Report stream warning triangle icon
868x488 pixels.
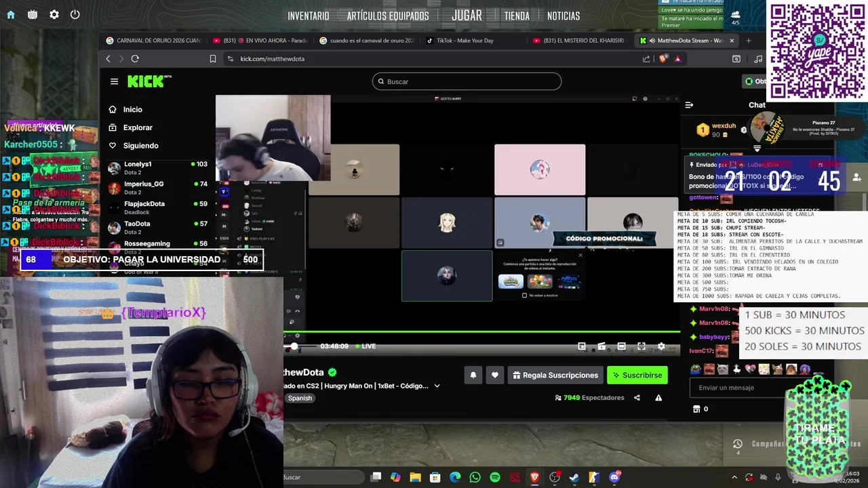[658, 398]
